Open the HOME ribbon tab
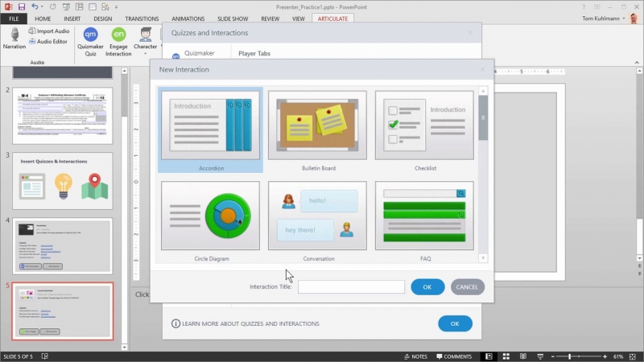 point(43,19)
